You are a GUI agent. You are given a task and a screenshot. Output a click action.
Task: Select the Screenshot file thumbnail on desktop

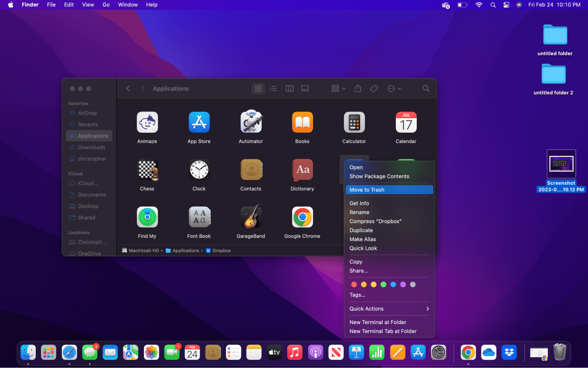coord(561,164)
